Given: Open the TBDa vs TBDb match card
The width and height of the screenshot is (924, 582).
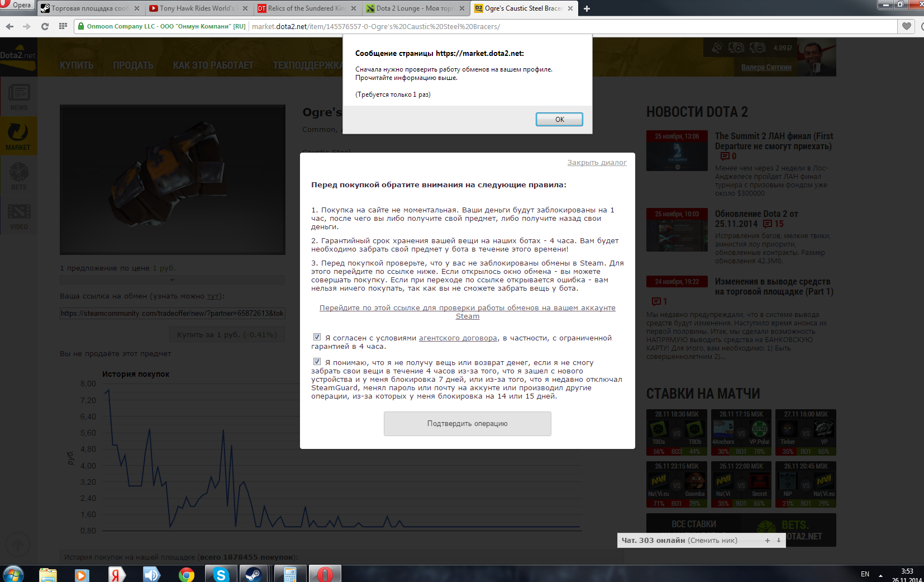Looking at the screenshot, I should 677,433.
